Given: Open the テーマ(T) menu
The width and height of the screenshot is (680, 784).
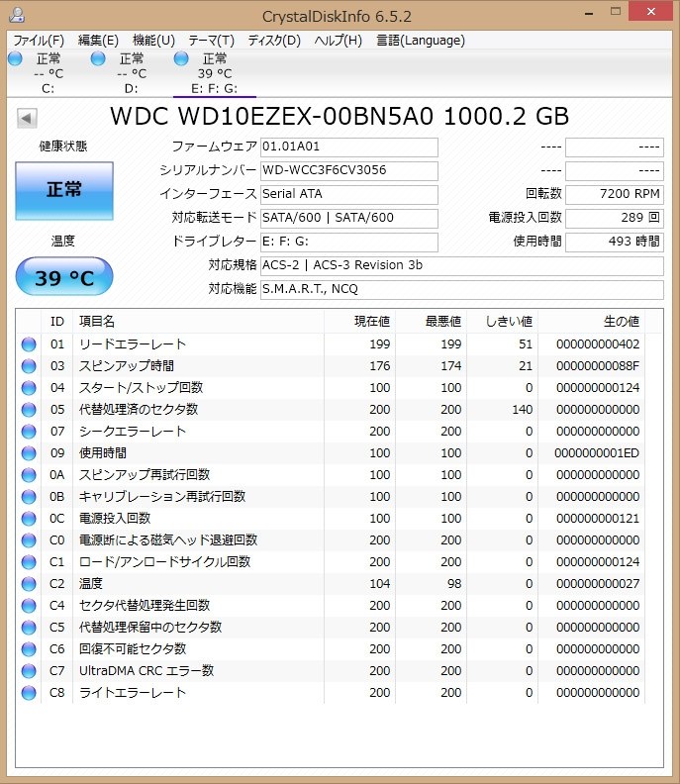Looking at the screenshot, I should (x=211, y=41).
